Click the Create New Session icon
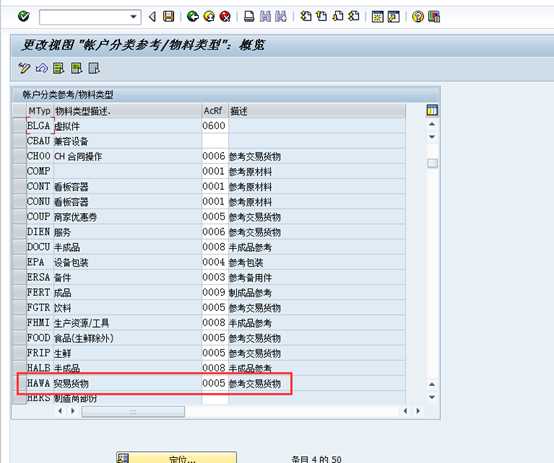 click(377, 17)
